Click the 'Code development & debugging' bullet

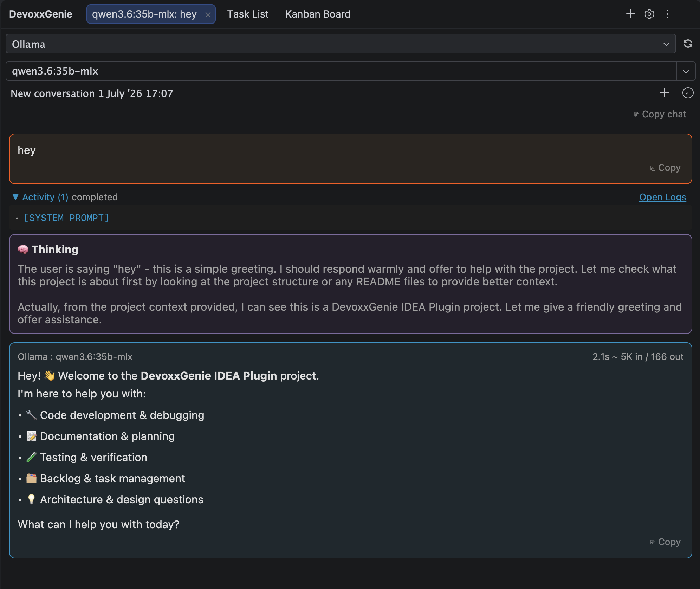click(122, 415)
